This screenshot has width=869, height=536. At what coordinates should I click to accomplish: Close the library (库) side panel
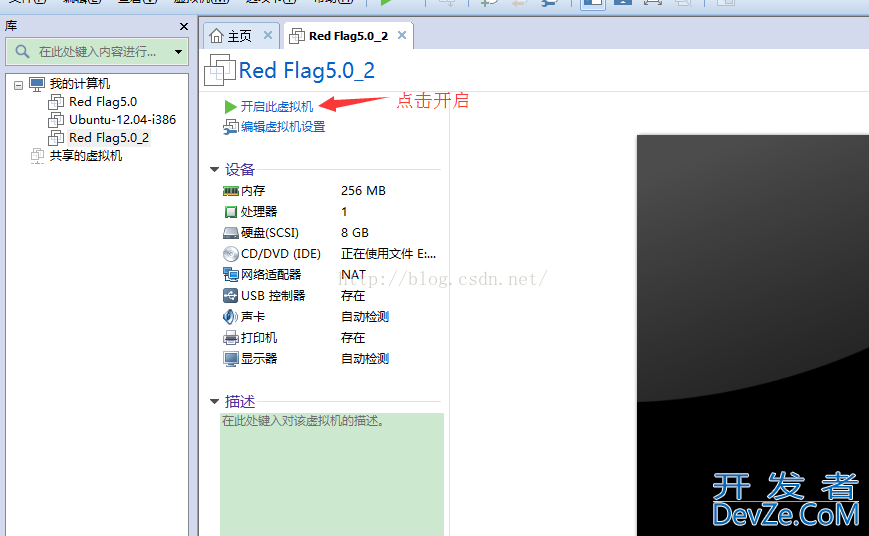tap(184, 26)
